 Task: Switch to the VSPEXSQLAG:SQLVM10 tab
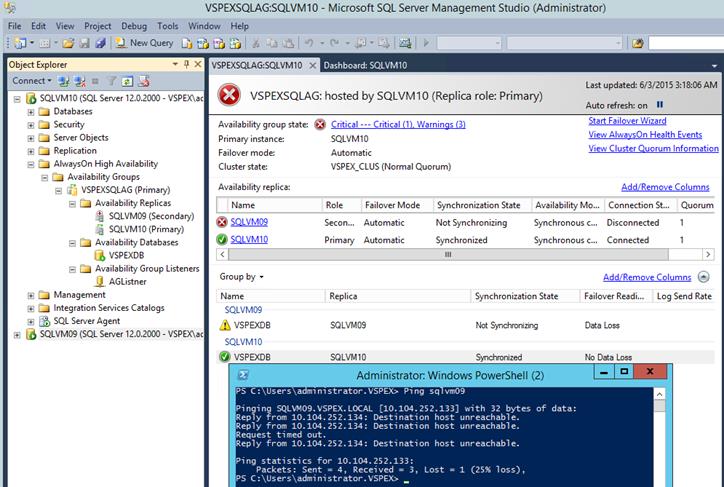pyautogui.click(x=257, y=65)
